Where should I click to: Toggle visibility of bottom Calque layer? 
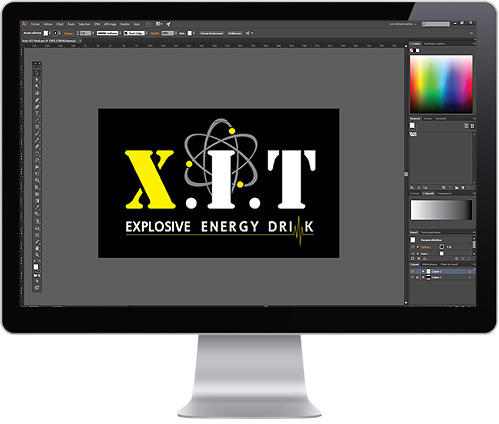coord(412,277)
